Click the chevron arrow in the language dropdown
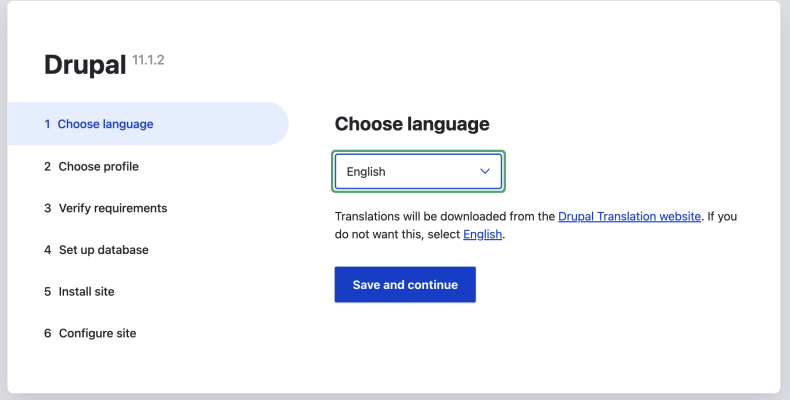The width and height of the screenshot is (790, 400). point(485,172)
